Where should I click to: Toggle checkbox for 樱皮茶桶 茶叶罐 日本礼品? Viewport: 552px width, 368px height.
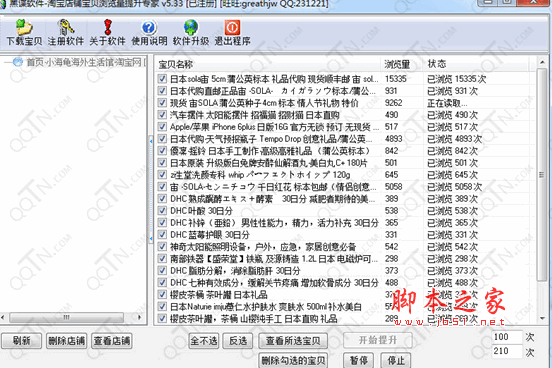(162, 294)
